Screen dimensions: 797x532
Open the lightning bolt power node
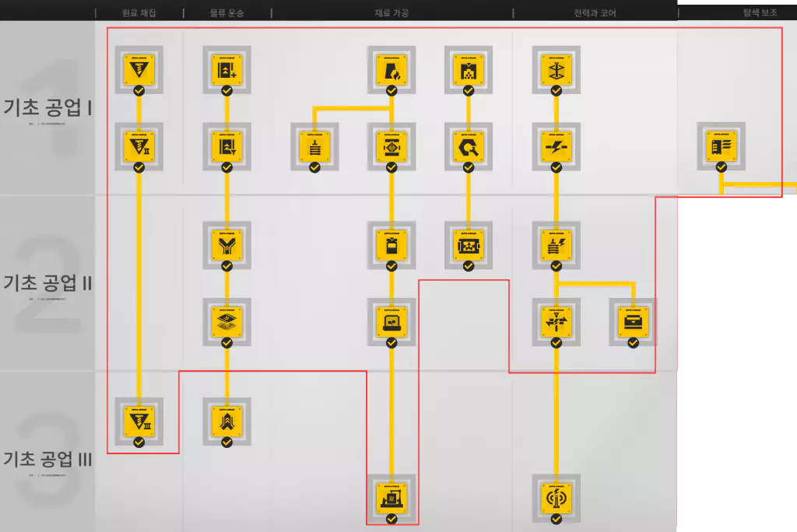click(556, 145)
